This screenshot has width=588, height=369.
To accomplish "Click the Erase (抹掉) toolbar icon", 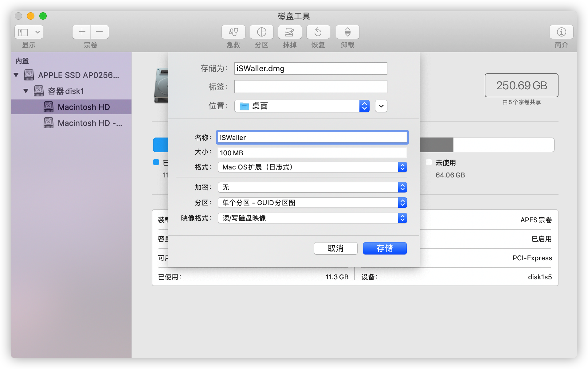I will [x=290, y=32].
